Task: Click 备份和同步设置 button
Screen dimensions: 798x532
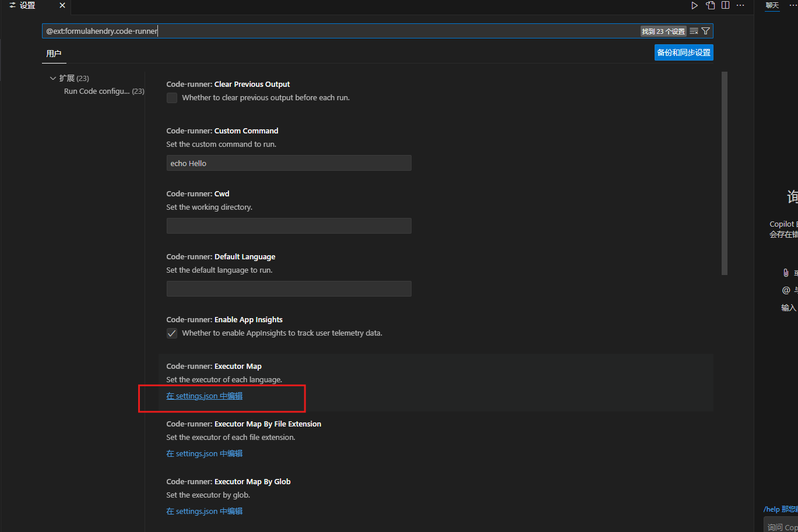Action: pos(684,52)
